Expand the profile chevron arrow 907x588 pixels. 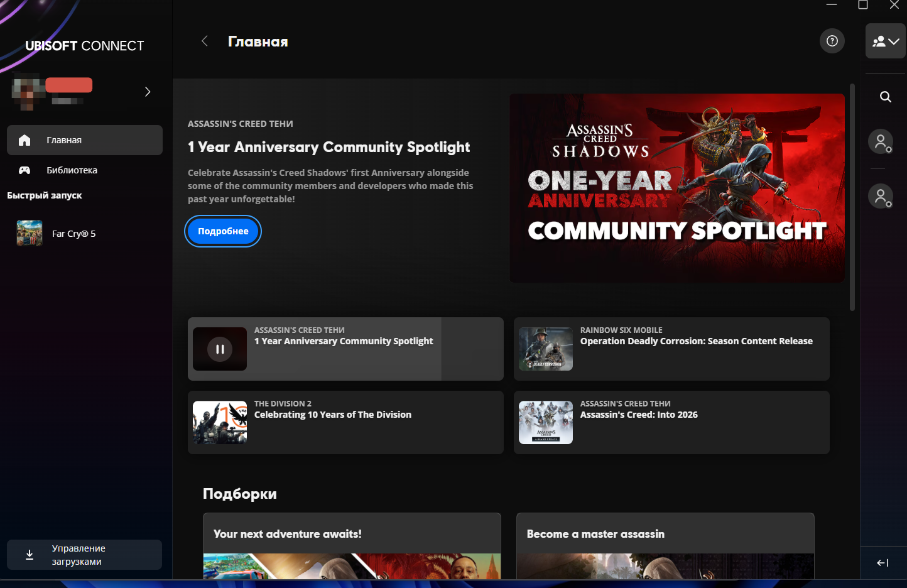[148, 92]
